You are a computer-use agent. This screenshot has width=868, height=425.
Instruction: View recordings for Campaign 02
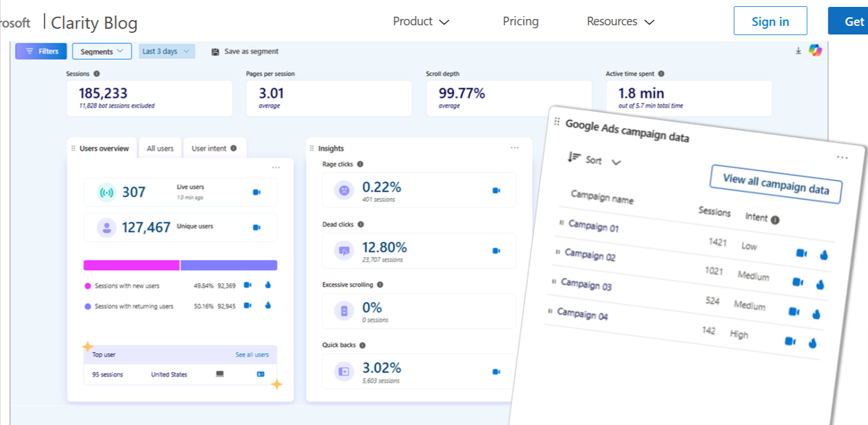coord(798,282)
